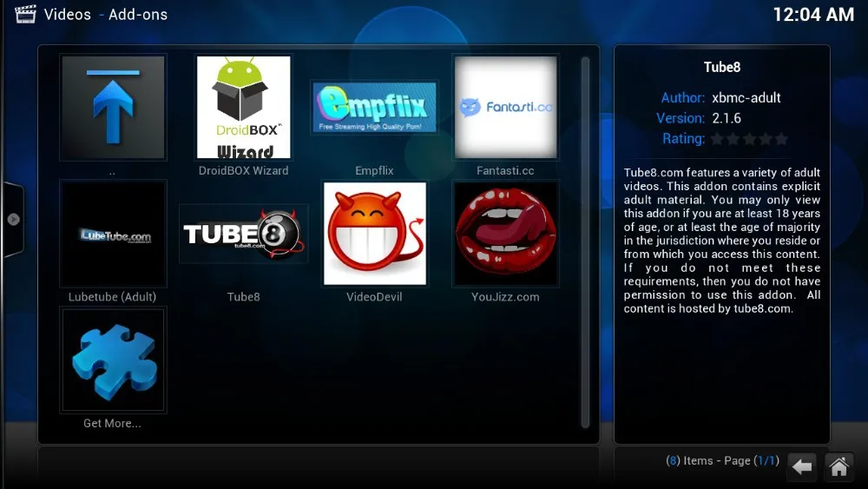Click the Add-ons breadcrumb text

(x=138, y=15)
